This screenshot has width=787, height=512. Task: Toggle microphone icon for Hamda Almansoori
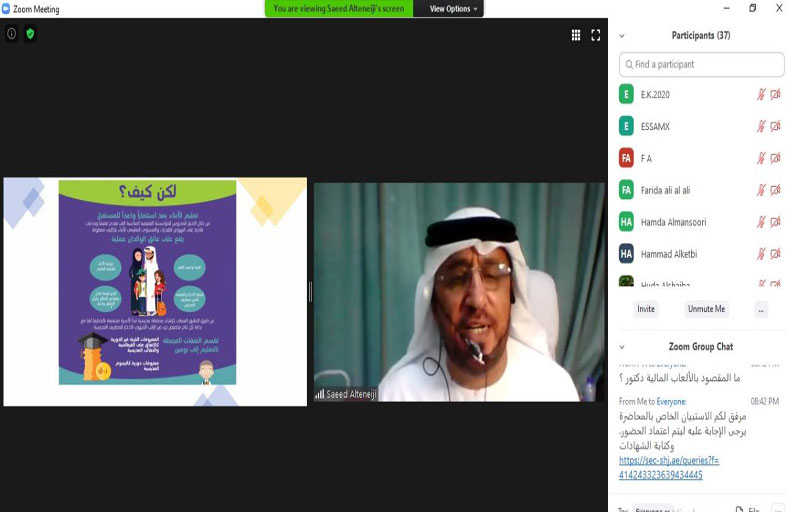coord(761,222)
